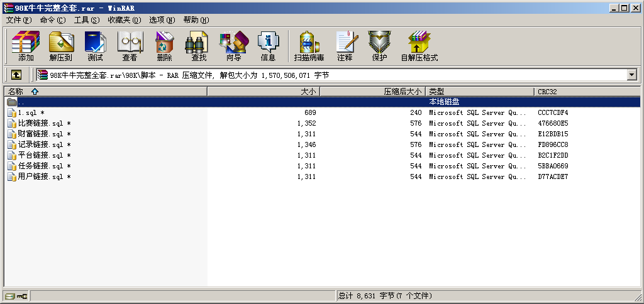Open the 收藏夹 (Favorites) menu

124,20
